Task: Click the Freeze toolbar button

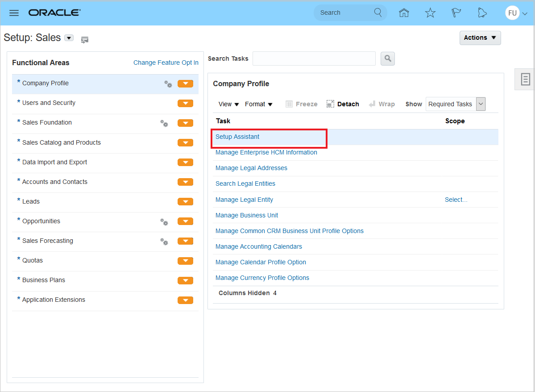Action: pos(301,104)
